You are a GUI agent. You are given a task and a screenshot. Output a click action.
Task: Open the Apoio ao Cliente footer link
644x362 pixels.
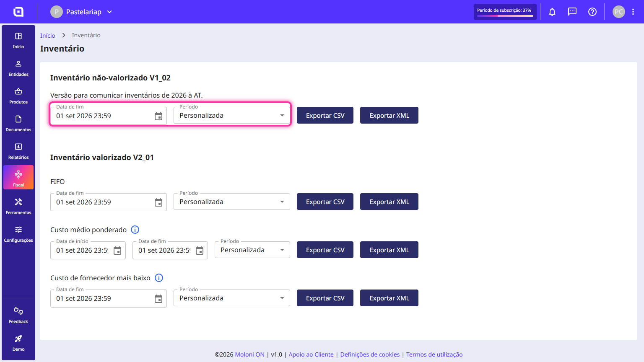point(311,354)
